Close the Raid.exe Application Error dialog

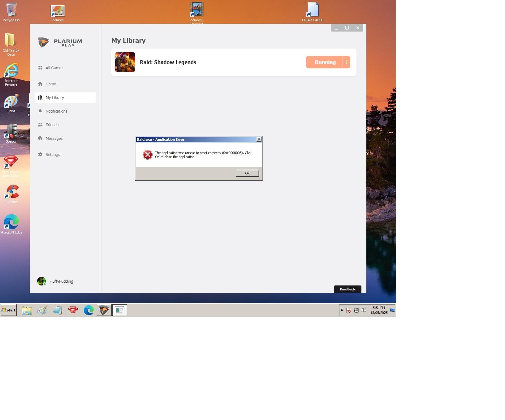click(x=259, y=139)
